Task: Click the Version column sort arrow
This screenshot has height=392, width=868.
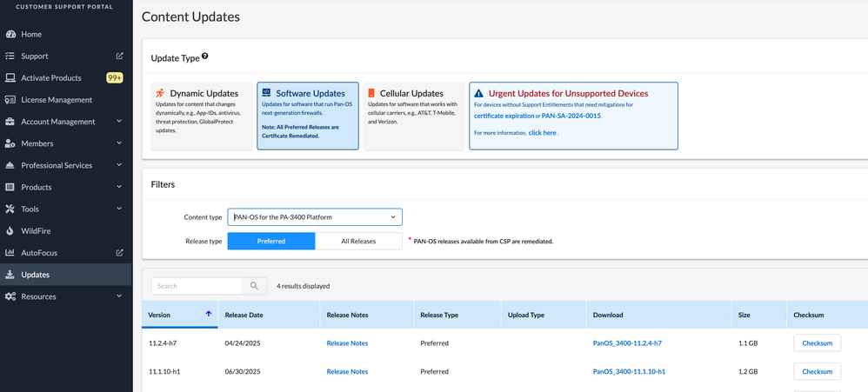Action: pos(209,314)
